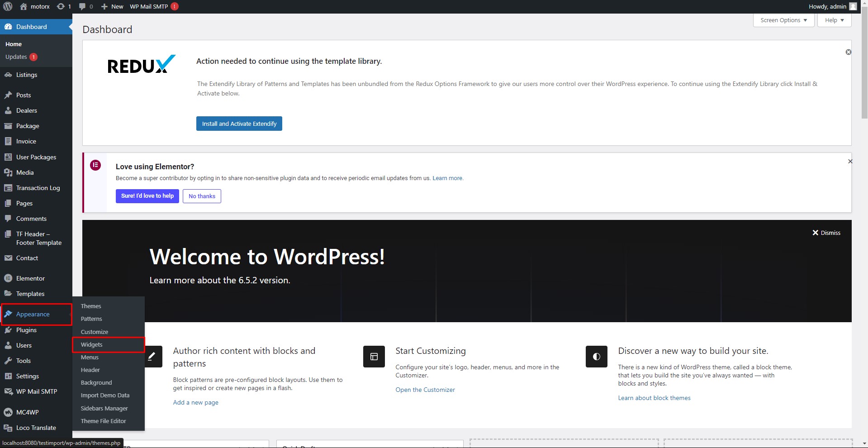Click the MC4WP sidebar icon

coord(8,412)
